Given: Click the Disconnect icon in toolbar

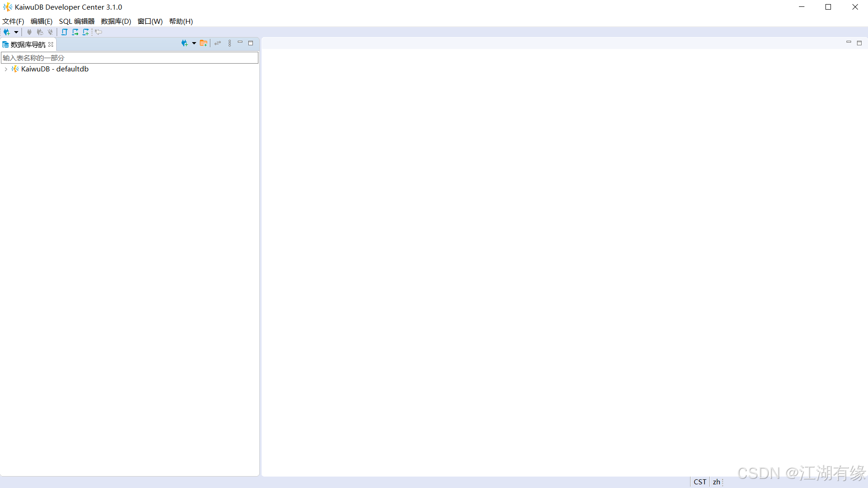Looking at the screenshot, I should coord(50,32).
